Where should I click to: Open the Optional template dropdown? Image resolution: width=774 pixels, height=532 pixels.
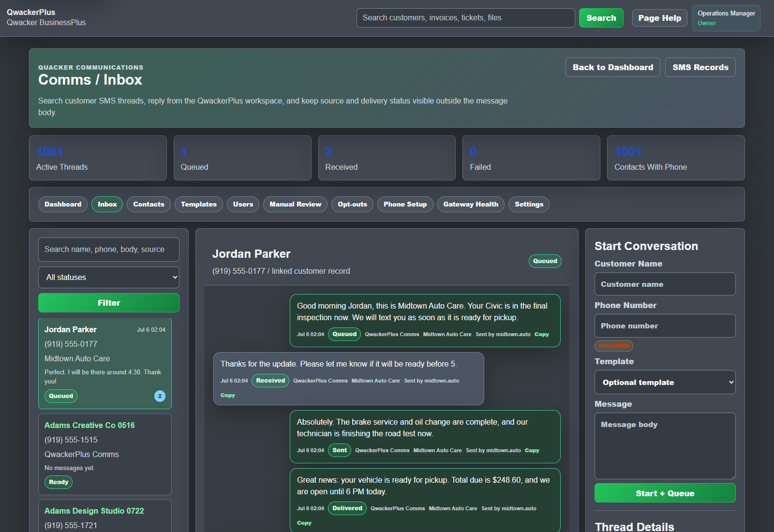[x=665, y=382]
